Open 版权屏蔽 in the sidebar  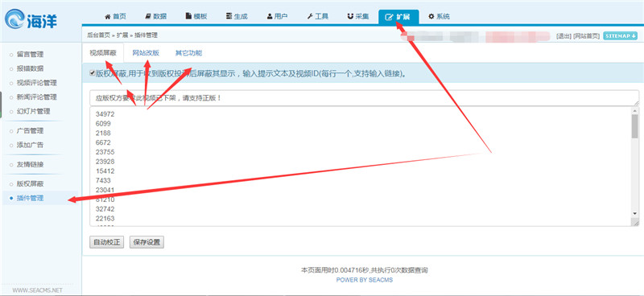click(30, 184)
